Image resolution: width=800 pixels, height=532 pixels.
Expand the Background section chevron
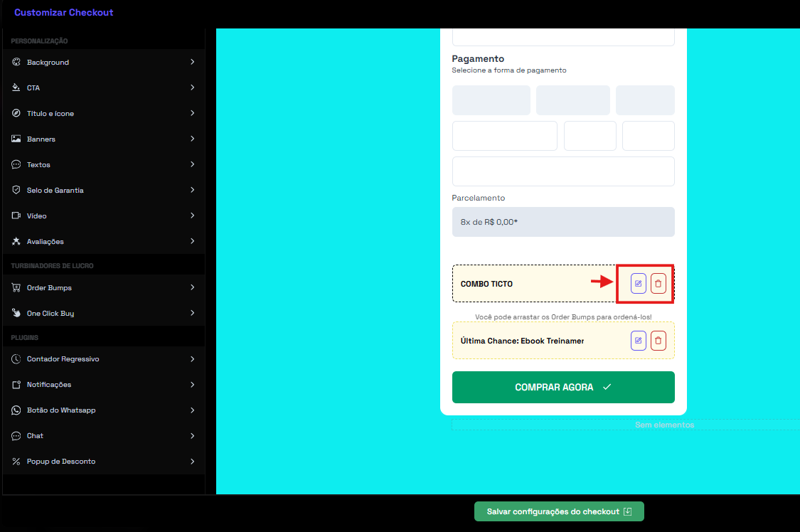click(193, 63)
